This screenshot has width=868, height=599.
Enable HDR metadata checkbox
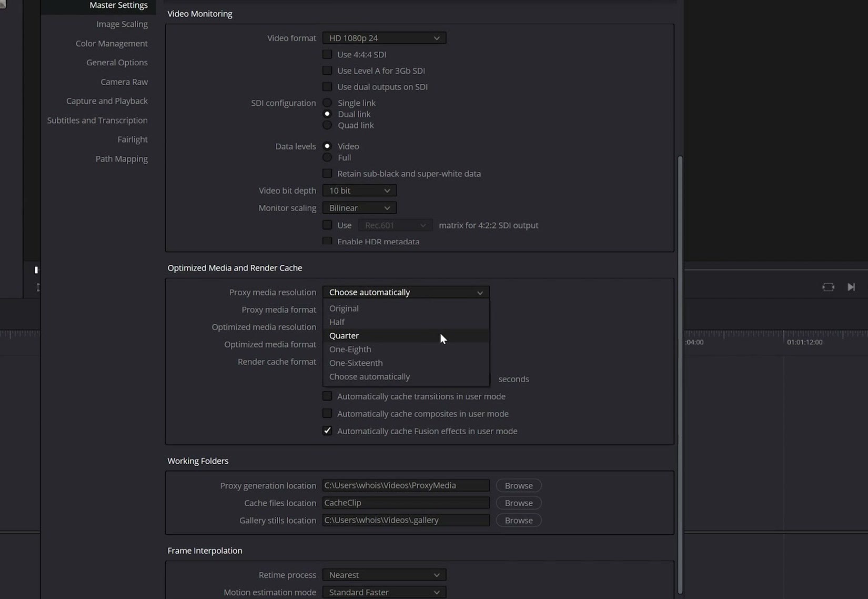pos(327,241)
